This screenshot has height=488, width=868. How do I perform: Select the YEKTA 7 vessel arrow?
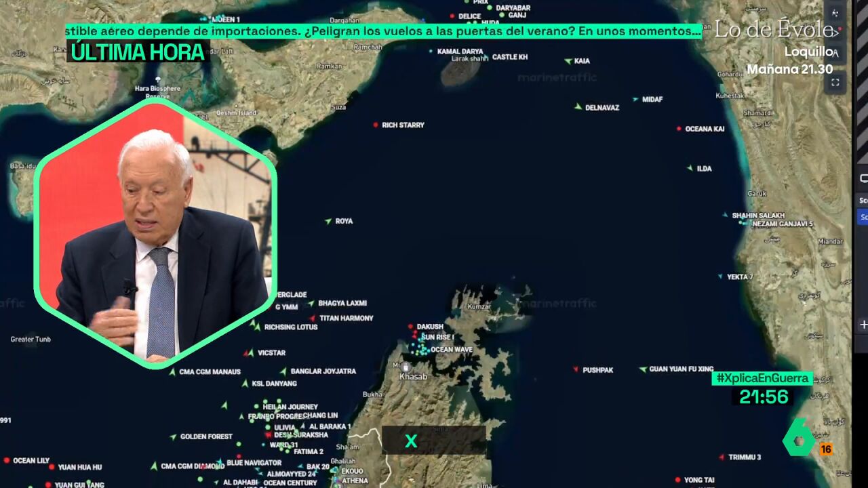[720, 277]
